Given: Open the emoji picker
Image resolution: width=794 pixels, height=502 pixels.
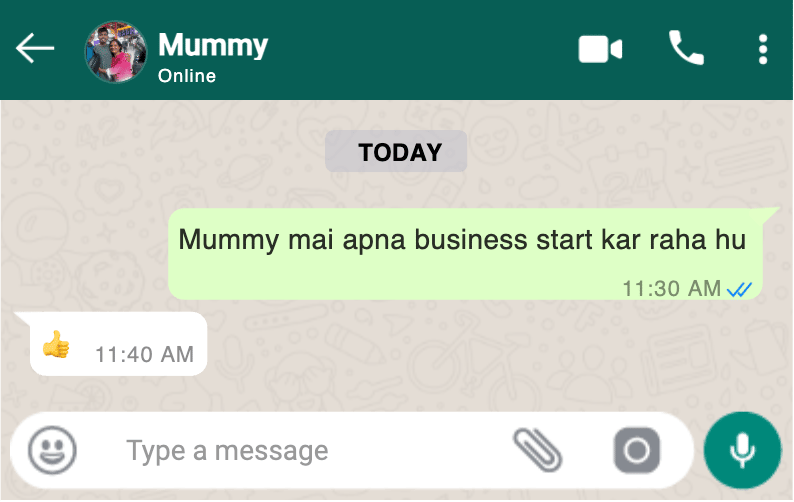Looking at the screenshot, I should pyautogui.click(x=52, y=450).
